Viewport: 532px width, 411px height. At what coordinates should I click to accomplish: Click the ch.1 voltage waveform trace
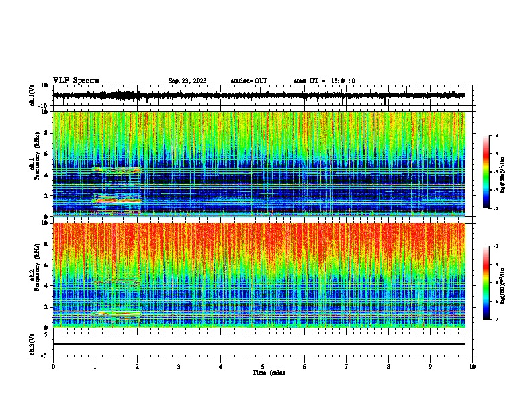click(259, 95)
